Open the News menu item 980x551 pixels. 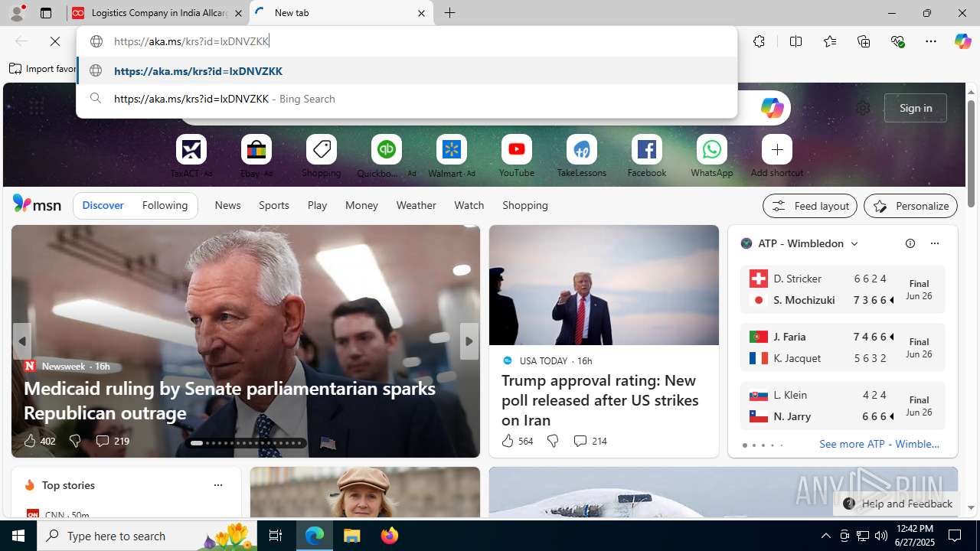[227, 205]
